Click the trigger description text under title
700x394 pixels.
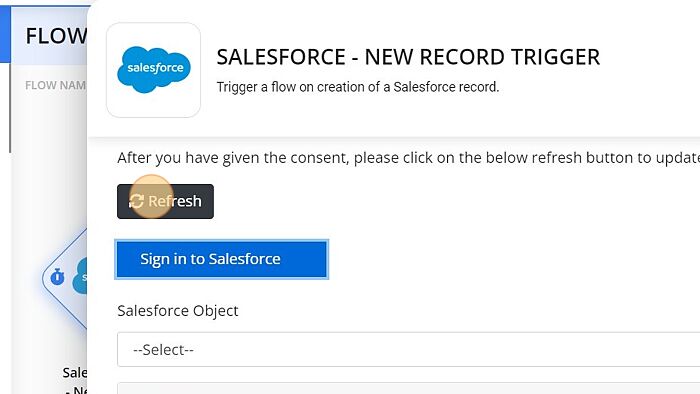click(x=358, y=87)
